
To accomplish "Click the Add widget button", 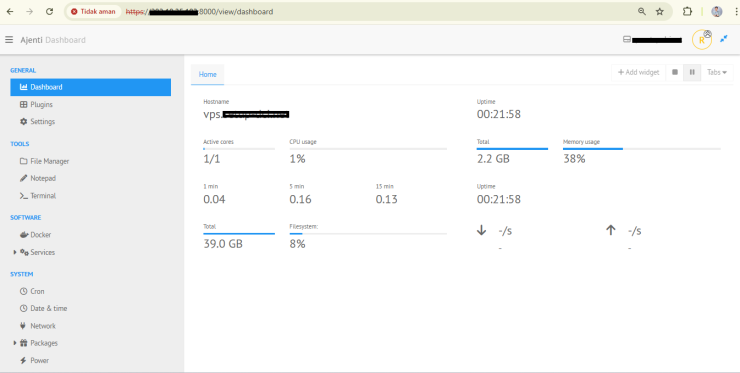I will pyautogui.click(x=639, y=72).
